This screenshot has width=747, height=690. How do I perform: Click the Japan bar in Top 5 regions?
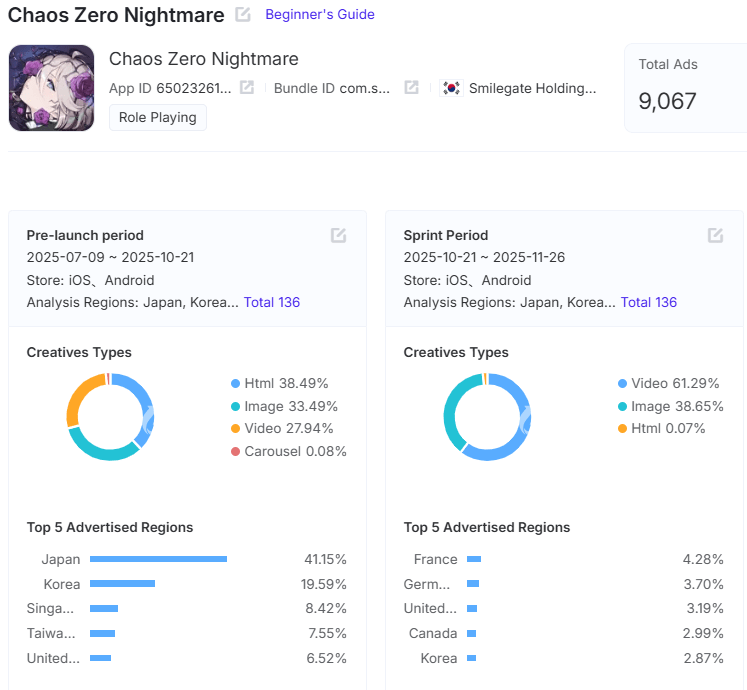tap(158, 559)
